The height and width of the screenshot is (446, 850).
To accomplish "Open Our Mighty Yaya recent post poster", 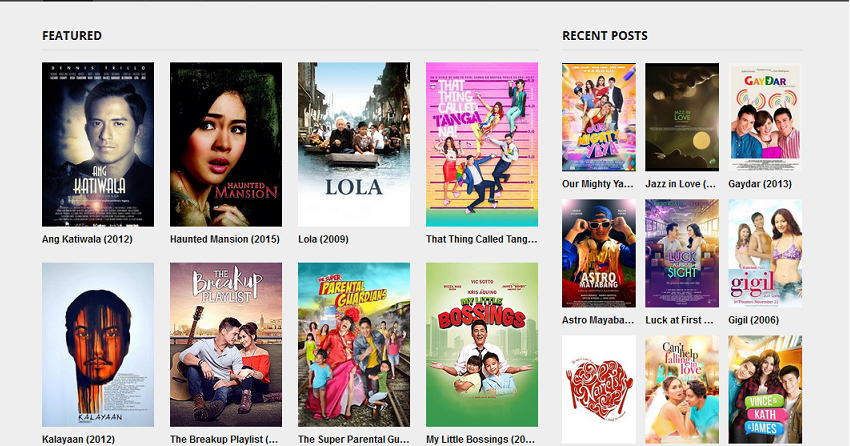I will 599,117.
